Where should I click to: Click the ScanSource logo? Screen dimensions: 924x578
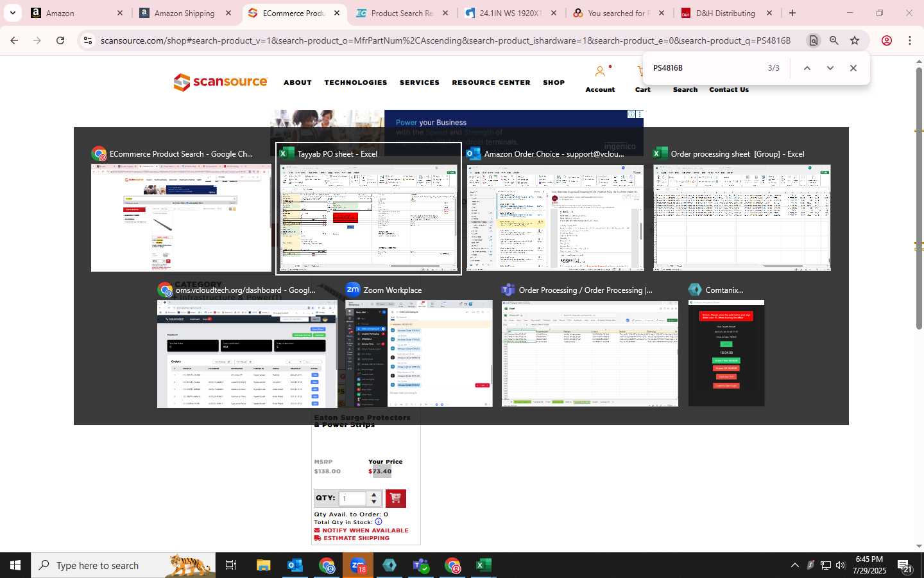(x=220, y=82)
